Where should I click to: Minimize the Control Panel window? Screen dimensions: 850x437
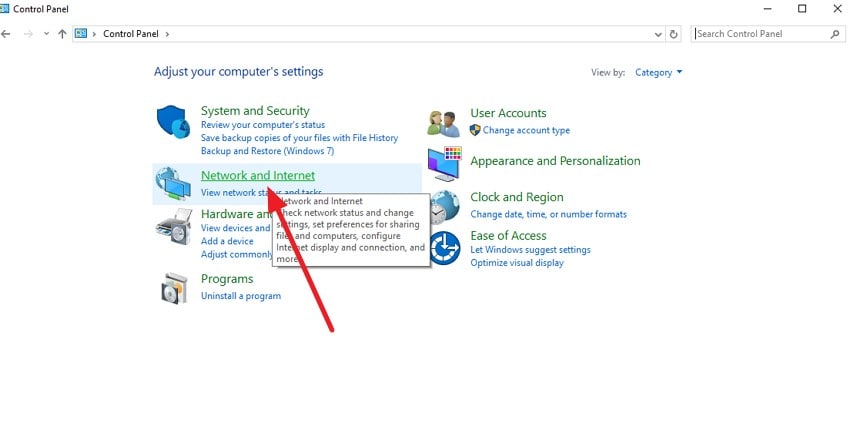pyautogui.click(x=767, y=9)
